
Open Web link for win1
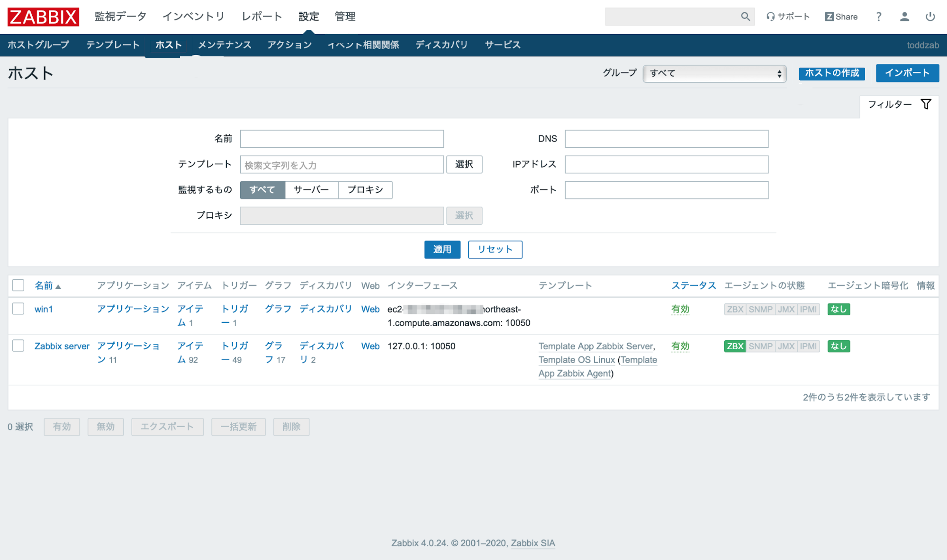370,309
